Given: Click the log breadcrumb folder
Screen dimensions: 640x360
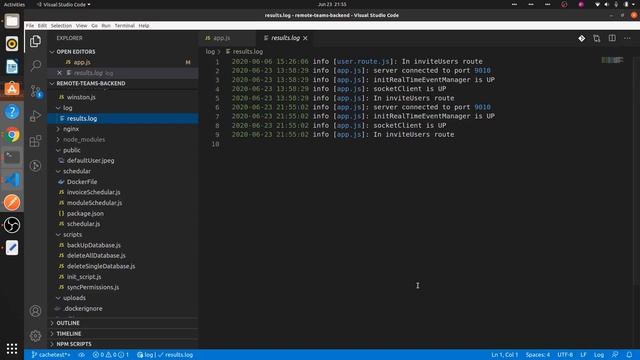Looking at the screenshot, I should point(210,51).
